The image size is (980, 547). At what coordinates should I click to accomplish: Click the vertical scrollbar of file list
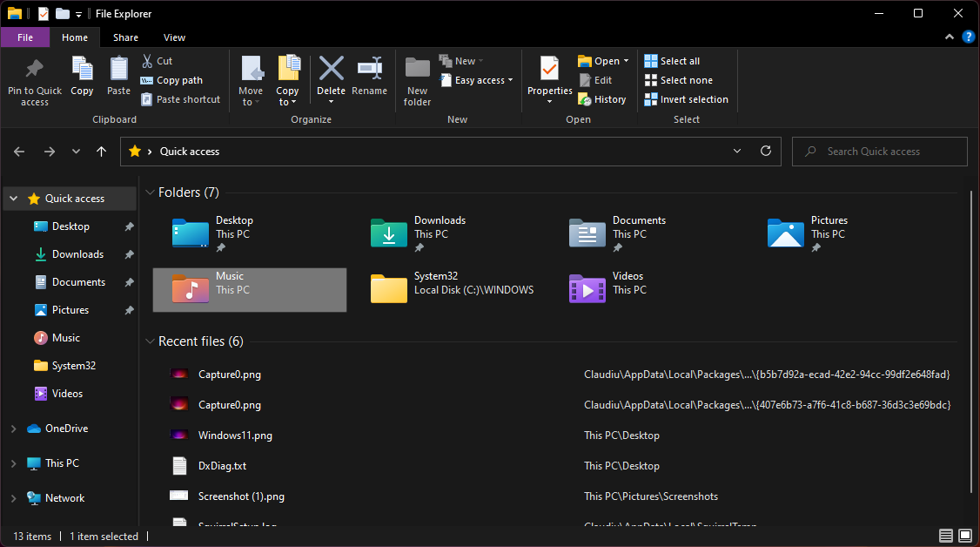[970, 342]
